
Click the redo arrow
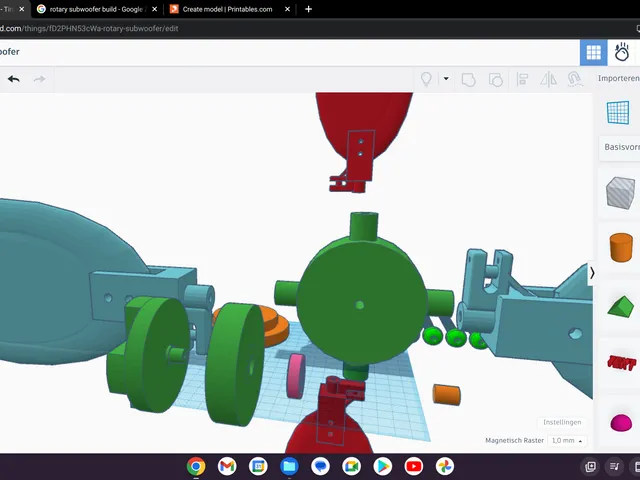coord(39,79)
